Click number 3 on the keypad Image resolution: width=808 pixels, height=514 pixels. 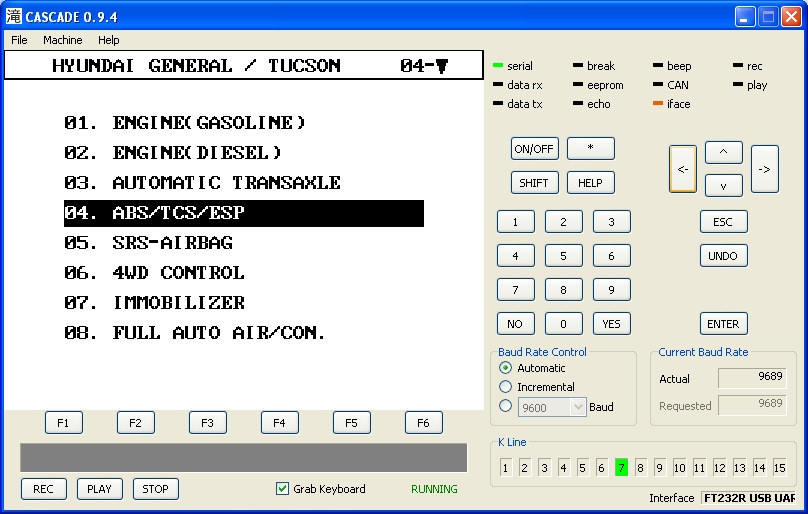point(612,222)
